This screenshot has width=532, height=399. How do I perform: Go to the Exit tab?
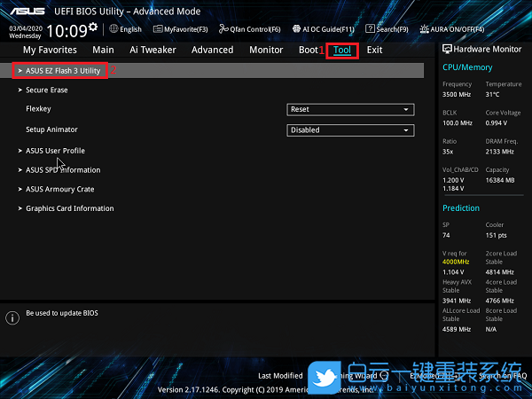374,51
